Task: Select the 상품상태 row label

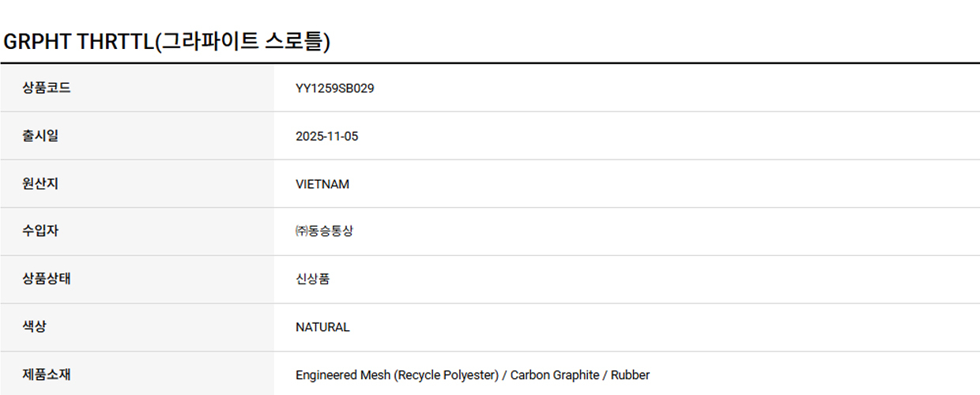Action: click(x=47, y=279)
